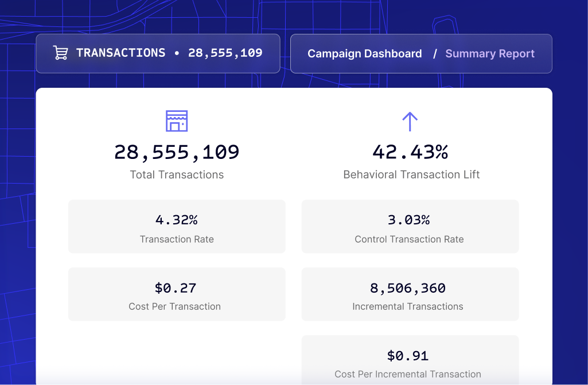Viewport: 588px width, 385px height.
Task: Open the Cost Per Transaction card
Action: point(177,294)
